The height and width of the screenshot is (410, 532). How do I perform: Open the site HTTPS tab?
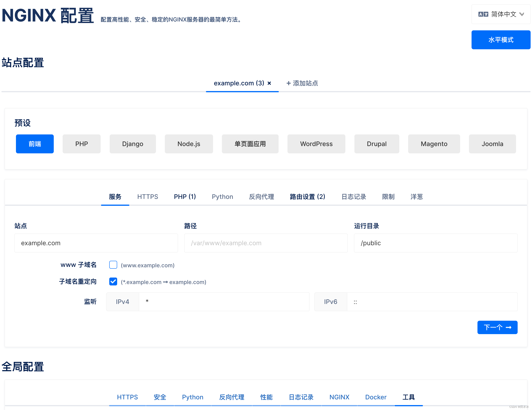(148, 197)
